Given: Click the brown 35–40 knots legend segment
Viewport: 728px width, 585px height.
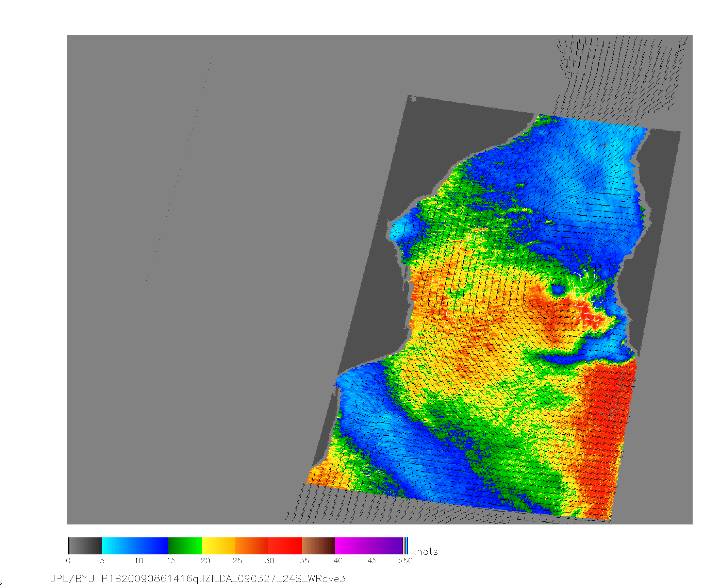Looking at the screenshot, I should tap(318, 546).
